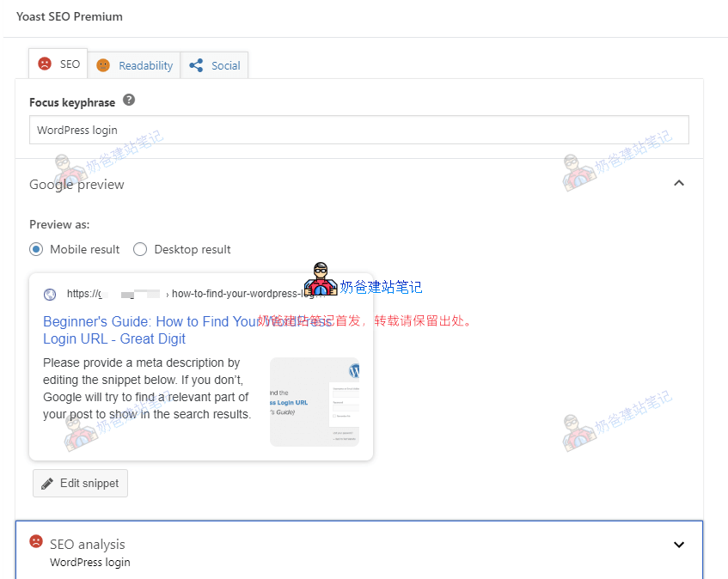Screen dimensions: 728x579
Task: Click the globe favicon in the Google preview
Action: click(50, 294)
